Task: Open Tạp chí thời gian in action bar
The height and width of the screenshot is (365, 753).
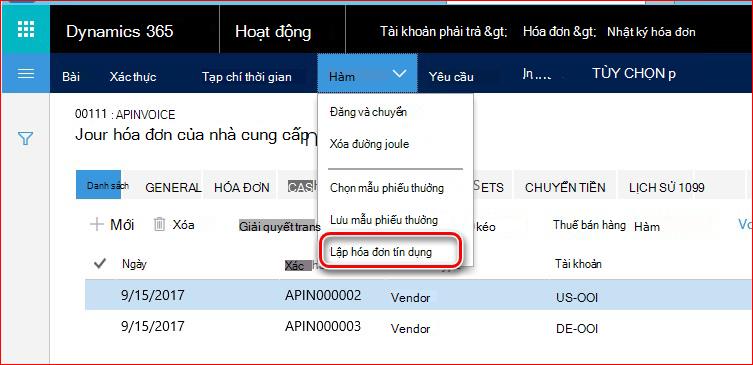Action: click(x=246, y=76)
